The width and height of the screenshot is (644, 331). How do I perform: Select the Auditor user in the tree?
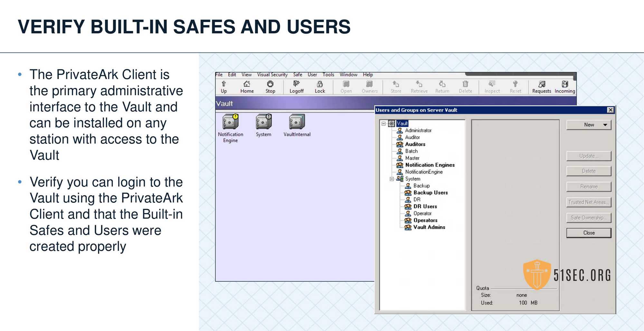pyautogui.click(x=412, y=137)
